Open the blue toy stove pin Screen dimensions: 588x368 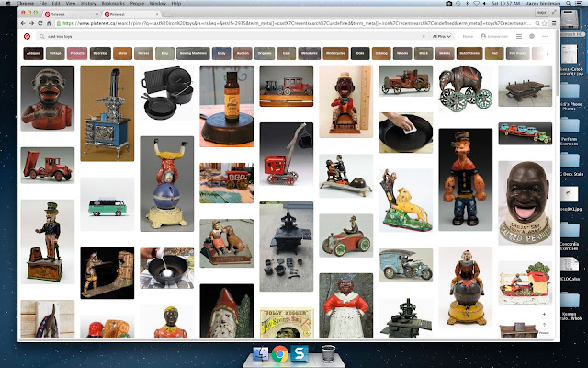(107, 114)
